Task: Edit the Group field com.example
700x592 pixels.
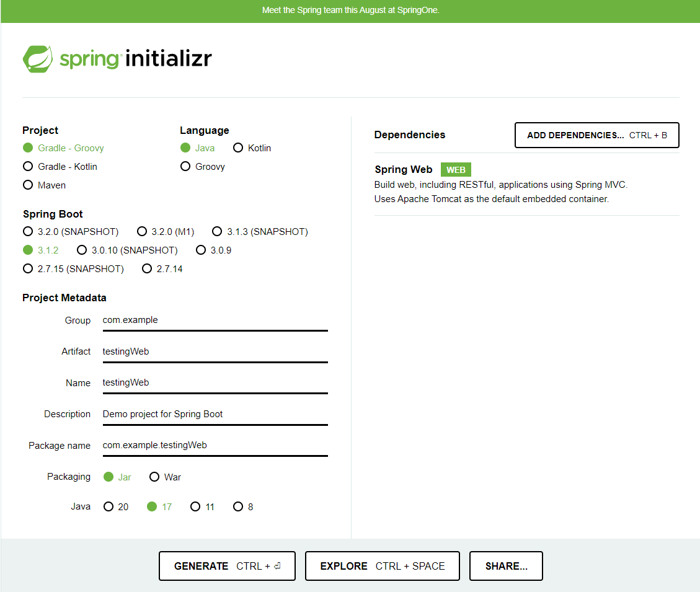Action: tap(215, 320)
